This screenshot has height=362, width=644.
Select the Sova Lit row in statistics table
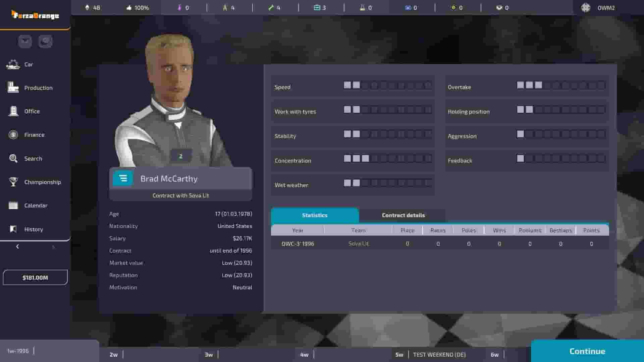[358, 244]
